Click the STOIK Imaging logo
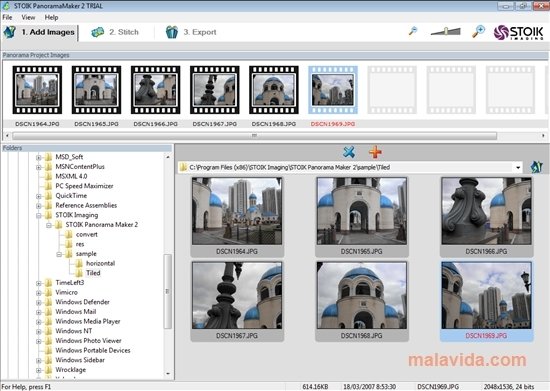550x391 pixels. point(518,32)
